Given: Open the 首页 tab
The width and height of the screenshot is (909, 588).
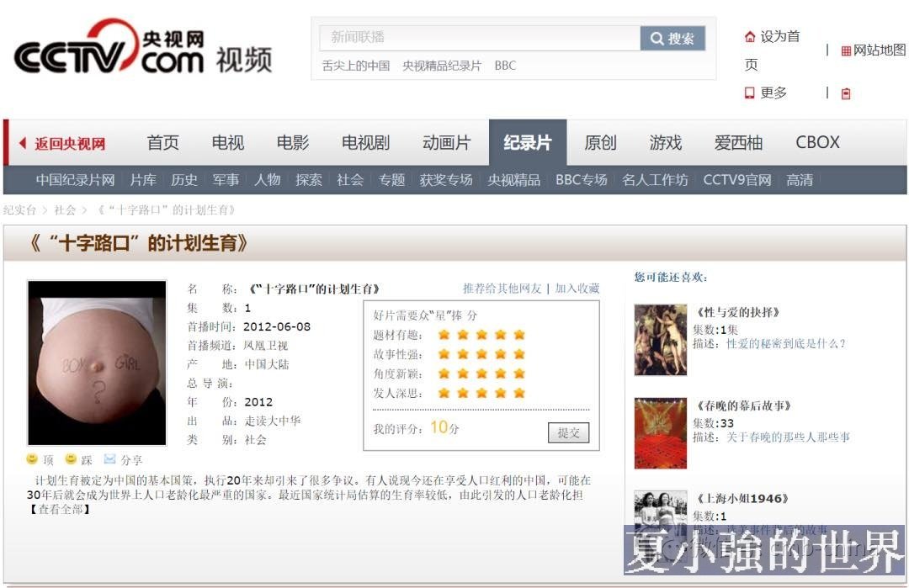Looking at the screenshot, I should point(163,142).
